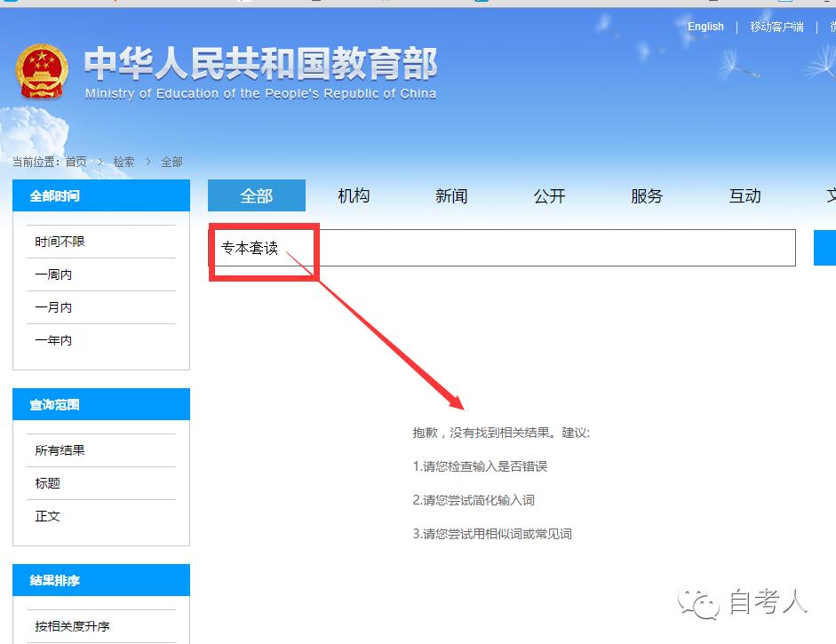
Task: Switch site language to English
Action: (705, 27)
